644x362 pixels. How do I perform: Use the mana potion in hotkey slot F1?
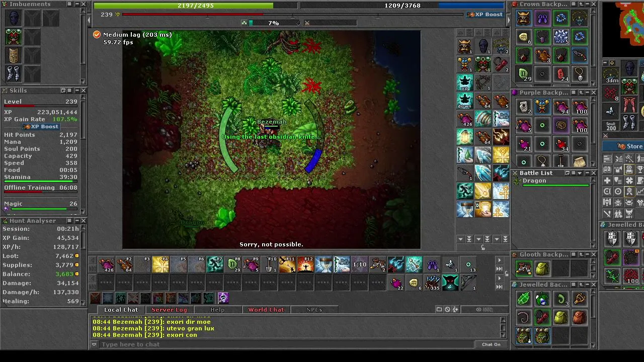(x=106, y=264)
